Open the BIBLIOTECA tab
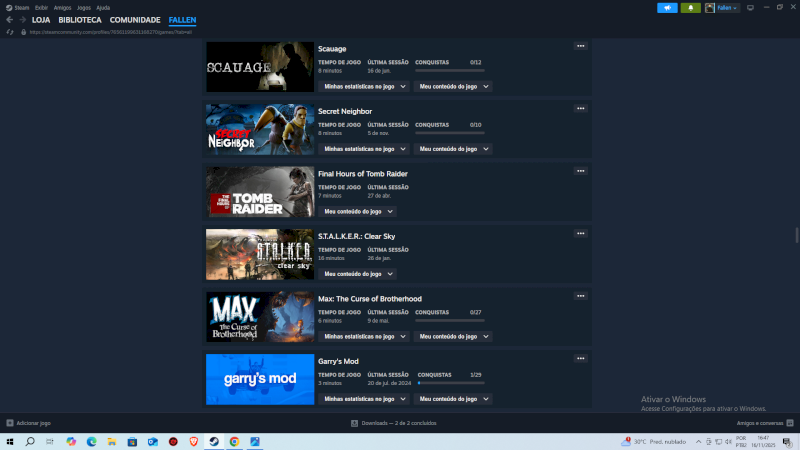This screenshot has width=800, height=450. 80,20
